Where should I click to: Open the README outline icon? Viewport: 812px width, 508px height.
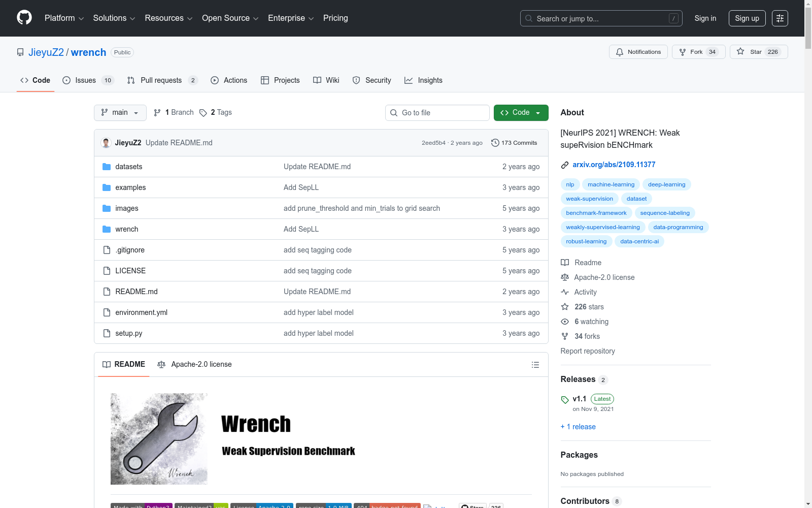click(x=535, y=365)
